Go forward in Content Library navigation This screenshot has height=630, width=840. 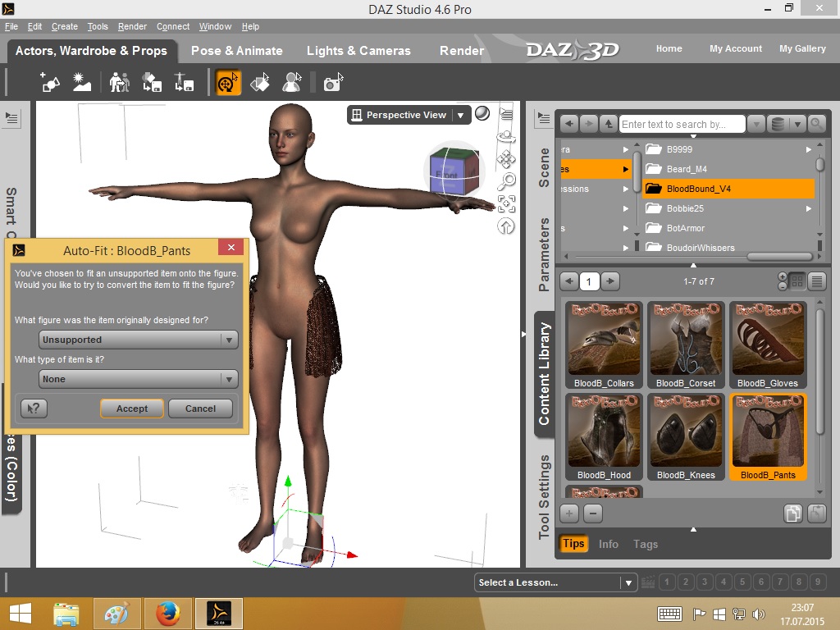[x=588, y=124]
